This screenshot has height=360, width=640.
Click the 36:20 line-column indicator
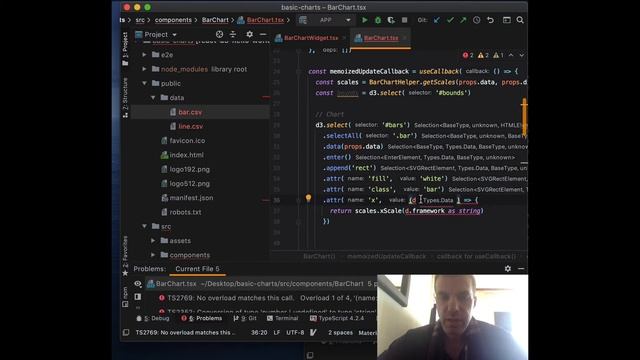pos(259,333)
